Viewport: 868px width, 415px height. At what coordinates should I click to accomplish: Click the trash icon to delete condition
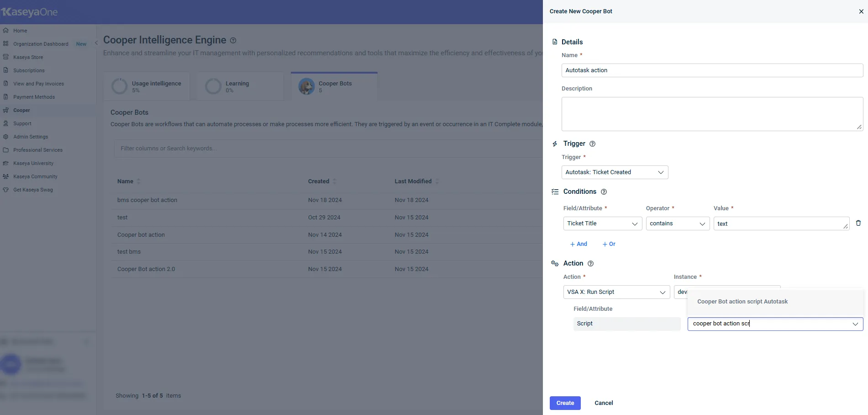point(858,223)
